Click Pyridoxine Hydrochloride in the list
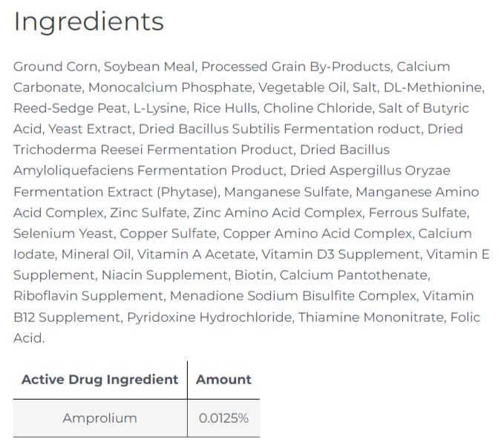 coord(211,317)
